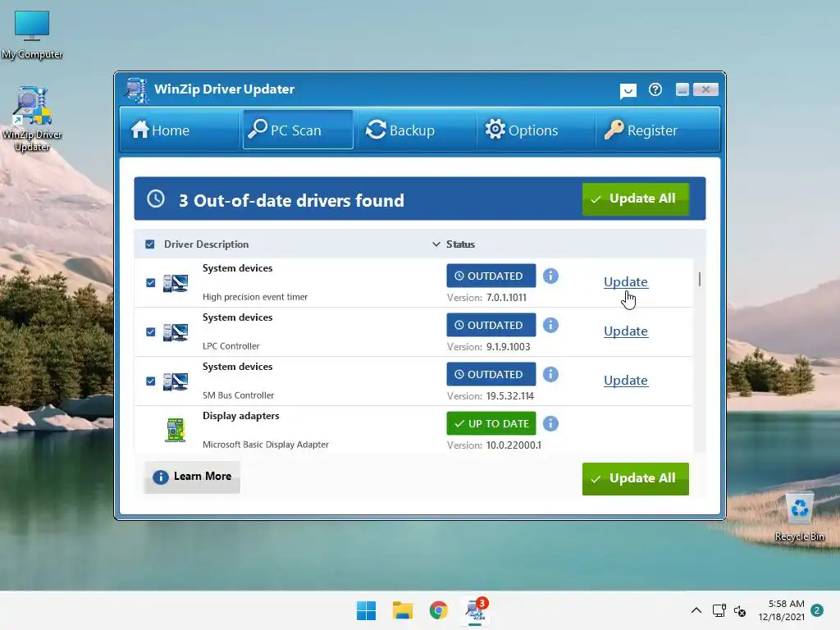Open the Windows Start menu
Viewport: 840px width, 630px height.
367,610
